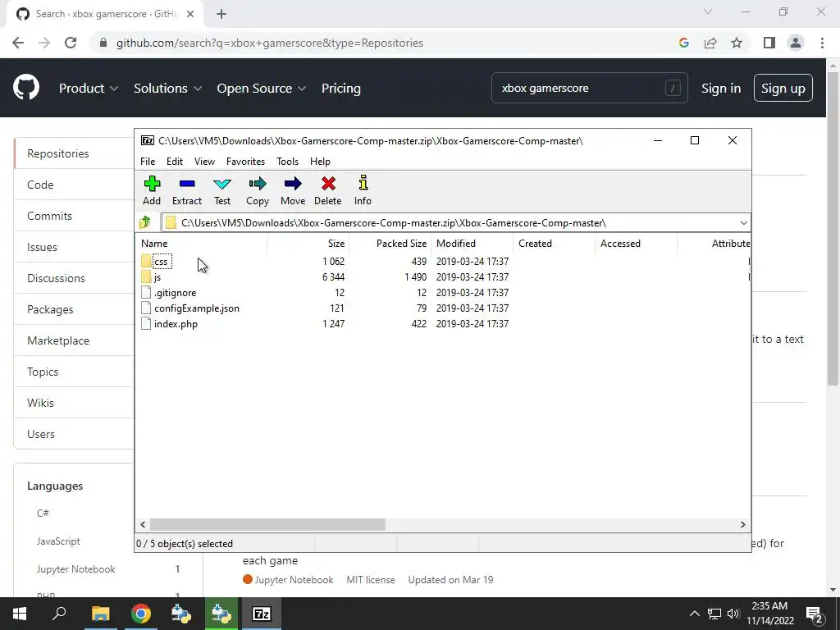Screen dimensions: 840x630
Task: Click the Sign up button
Action: pos(783,88)
